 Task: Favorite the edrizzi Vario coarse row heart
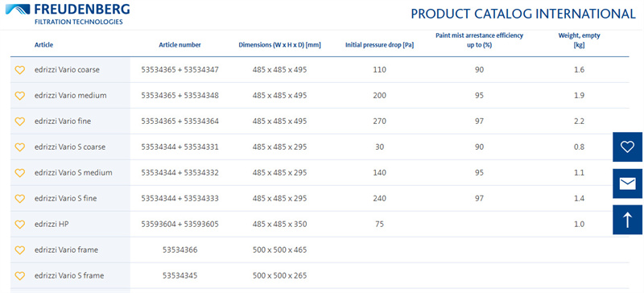pyautogui.click(x=19, y=70)
